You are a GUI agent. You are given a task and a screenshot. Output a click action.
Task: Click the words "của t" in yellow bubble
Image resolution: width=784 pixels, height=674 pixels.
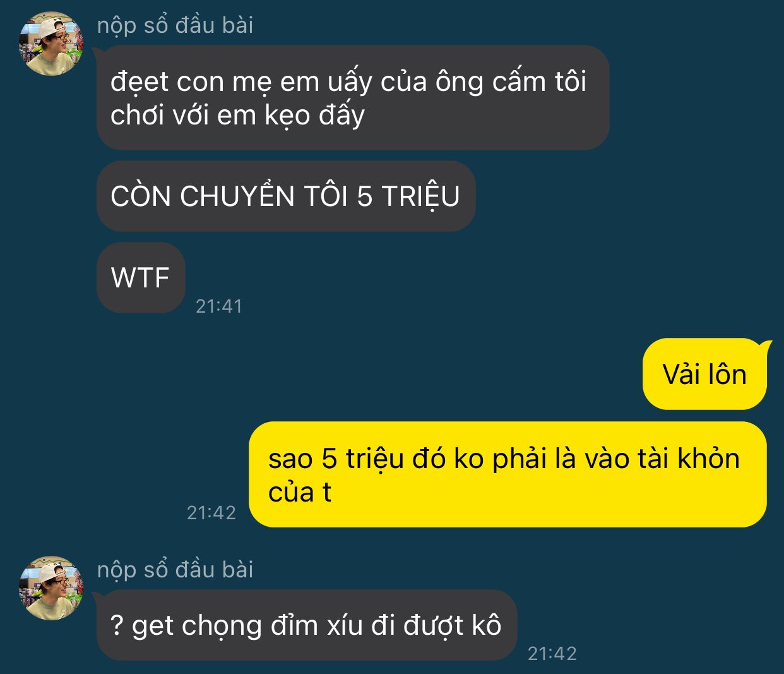300,492
